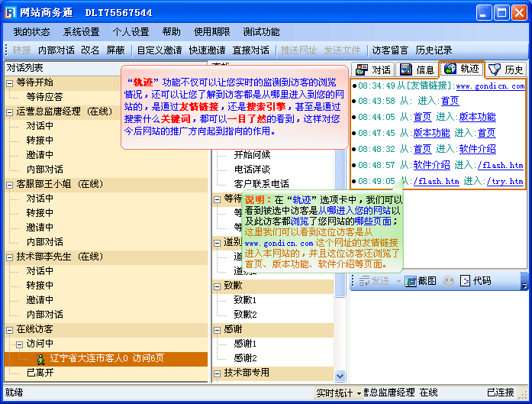This screenshot has width=532, height=404.
Task: Collapse the 等待开始 tree group
Action: [9, 82]
